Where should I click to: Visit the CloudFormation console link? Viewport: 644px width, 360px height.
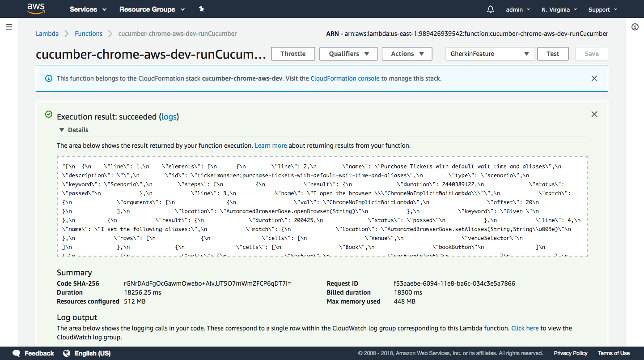pos(345,78)
